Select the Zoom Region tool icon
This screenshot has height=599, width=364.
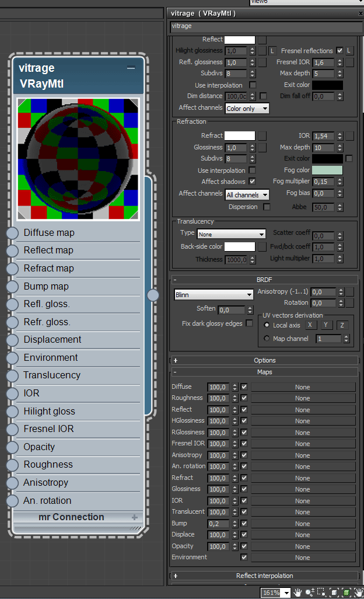pyautogui.click(x=321, y=592)
